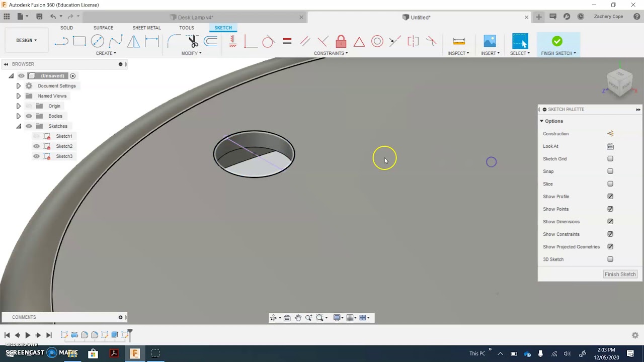
Task: Apply the Midpoint triangle constraint
Action: [x=359, y=41]
